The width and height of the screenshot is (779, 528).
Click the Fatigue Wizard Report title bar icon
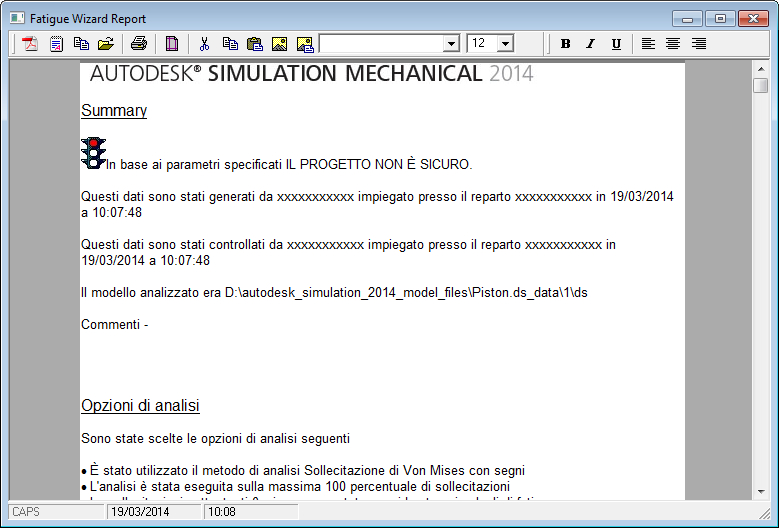click(x=17, y=18)
